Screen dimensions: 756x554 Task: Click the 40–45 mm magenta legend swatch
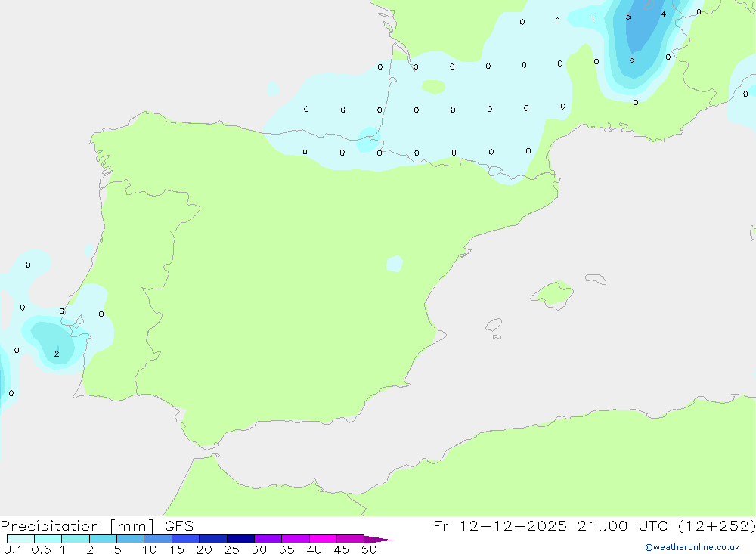pos(323,539)
